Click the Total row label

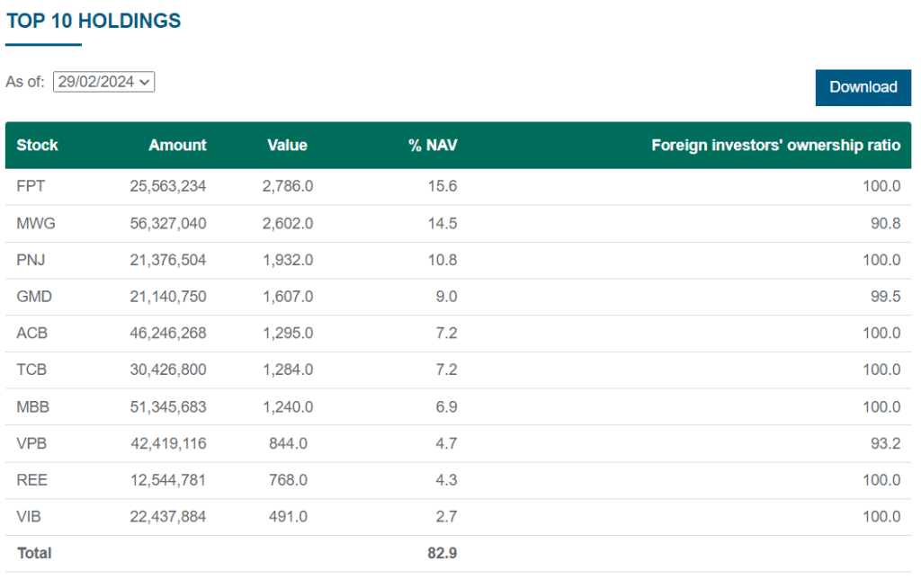[x=34, y=553]
